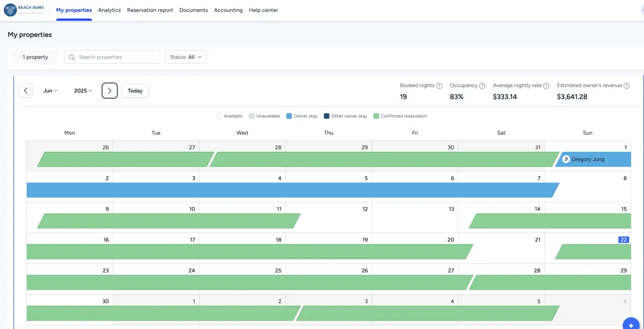Click the green reservation bar across May 26-27

click(x=126, y=159)
